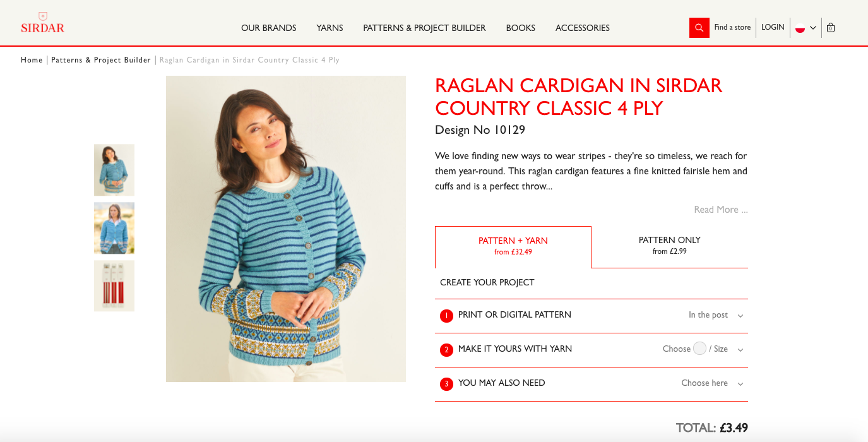Select the Pattern + Yarn tab

point(513,246)
